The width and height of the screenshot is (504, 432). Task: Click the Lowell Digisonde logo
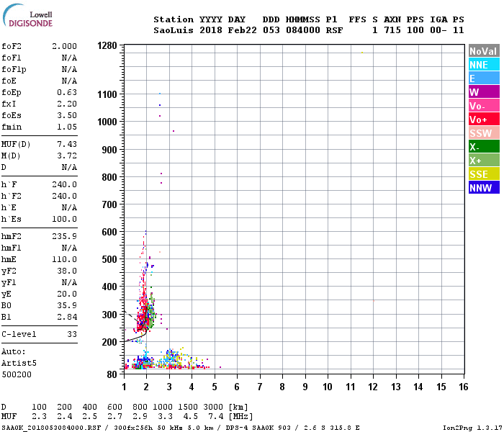point(27,15)
